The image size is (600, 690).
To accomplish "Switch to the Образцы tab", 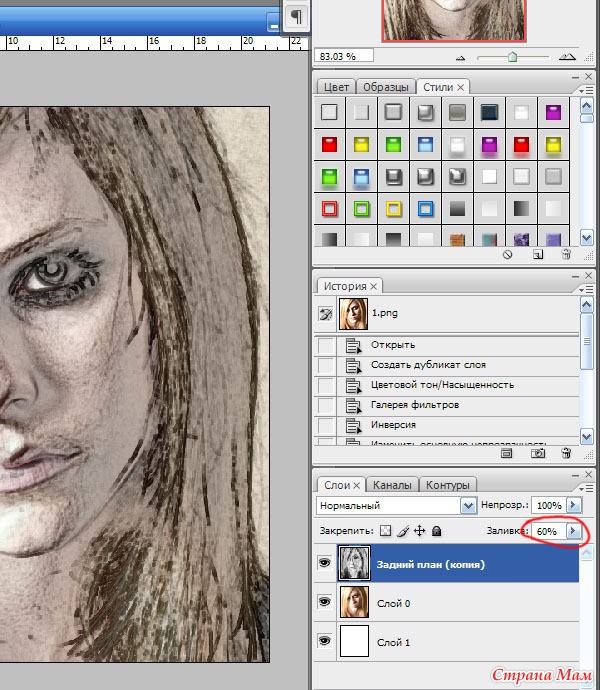I will tap(386, 87).
